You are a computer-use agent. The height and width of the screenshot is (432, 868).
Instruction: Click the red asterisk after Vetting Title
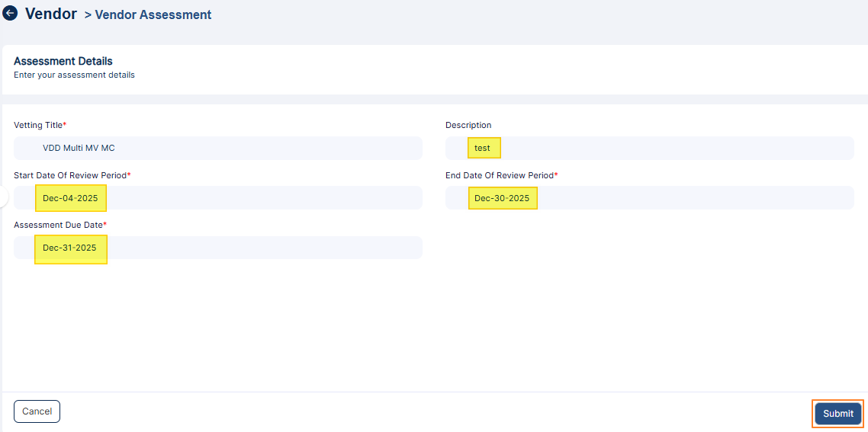click(x=65, y=124)
